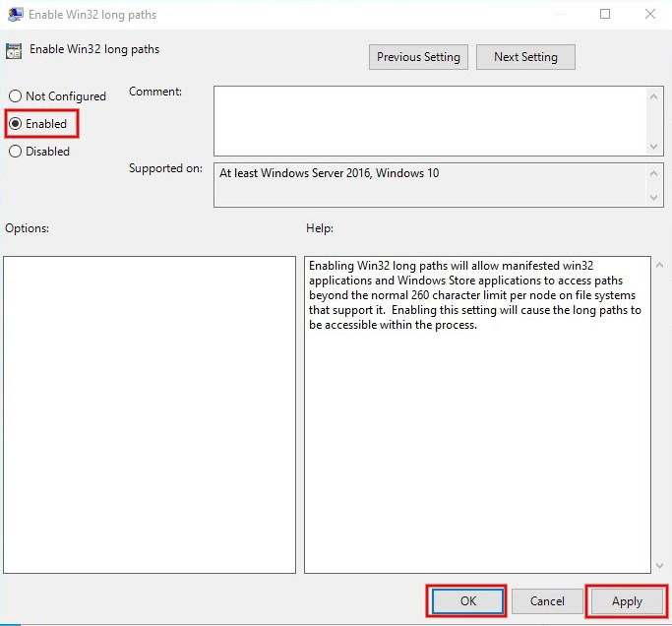Cancel the policy dialog
This screenshot has width=672, height=626.
point(547,601)
